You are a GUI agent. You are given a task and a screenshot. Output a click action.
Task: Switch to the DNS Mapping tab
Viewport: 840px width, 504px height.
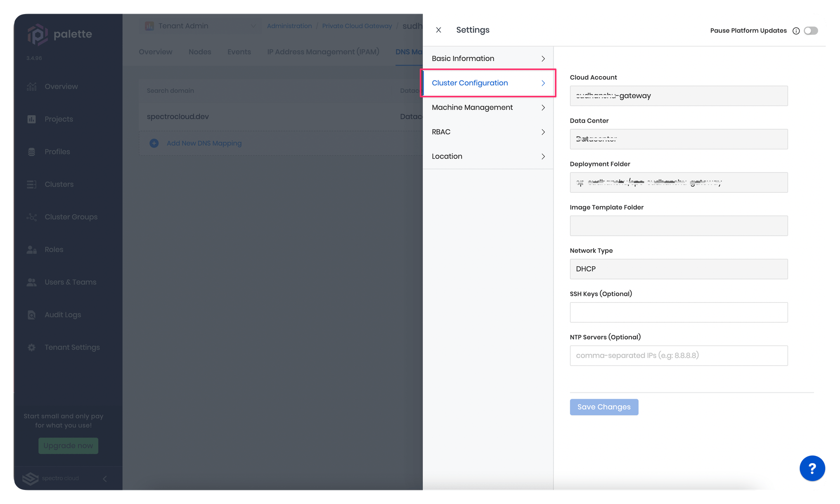[x=409, y=52]
